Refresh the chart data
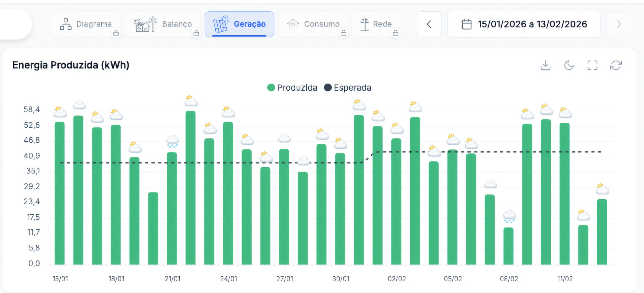The image size is (644, 293). (x=617, y=65)
